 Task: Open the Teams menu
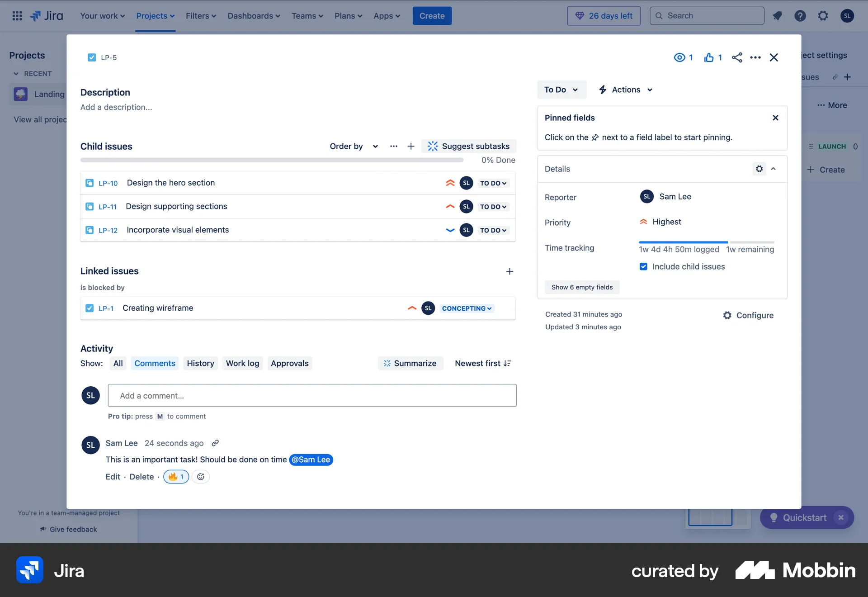click(x=307, y=16)
